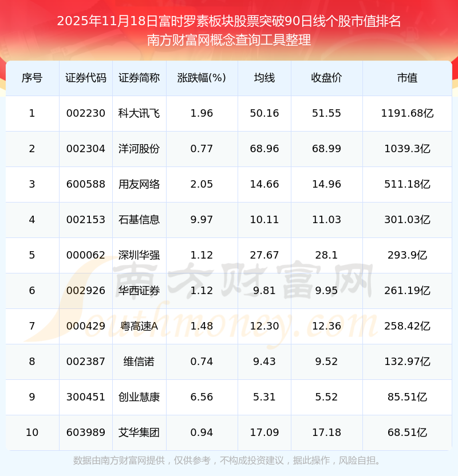This screenshot has height=476, width=458.
Task: Select stock name 维信诺
Action: coord(139,362)
